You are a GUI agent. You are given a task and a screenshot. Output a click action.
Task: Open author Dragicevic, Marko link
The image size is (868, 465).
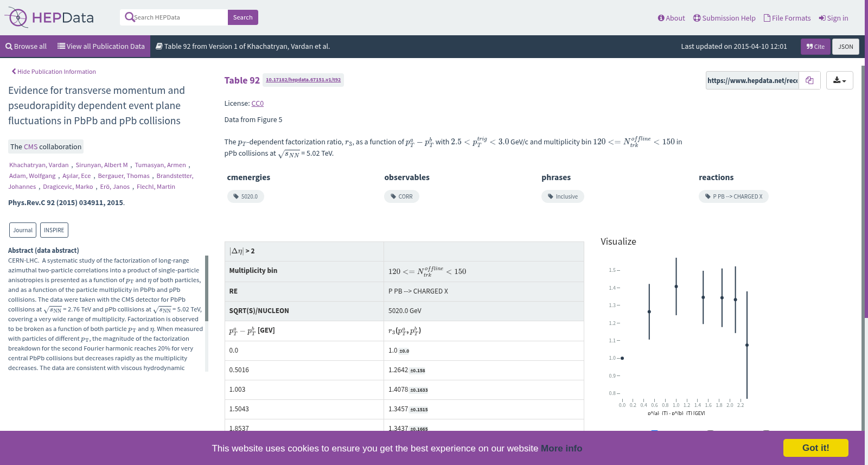pos(68,187)
